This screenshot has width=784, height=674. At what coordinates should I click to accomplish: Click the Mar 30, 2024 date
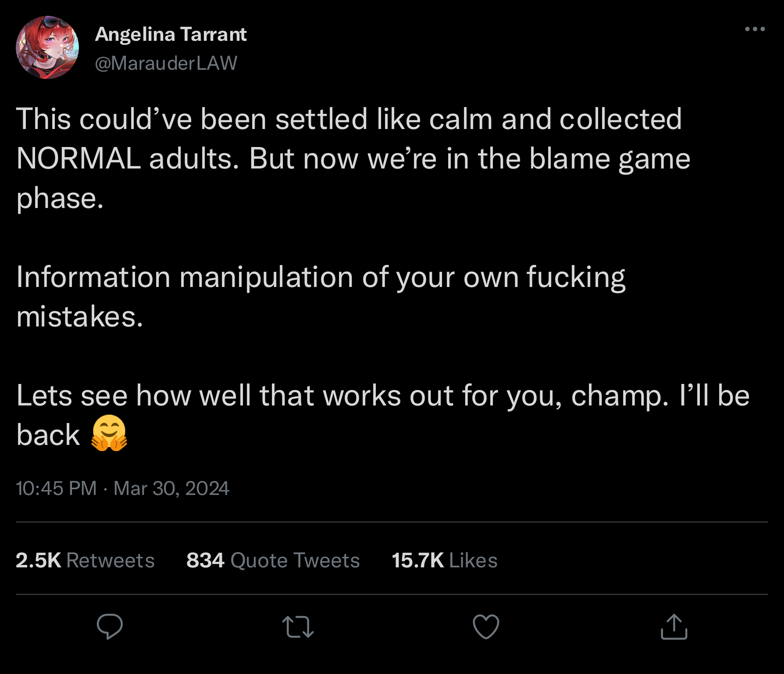[171, 488]
